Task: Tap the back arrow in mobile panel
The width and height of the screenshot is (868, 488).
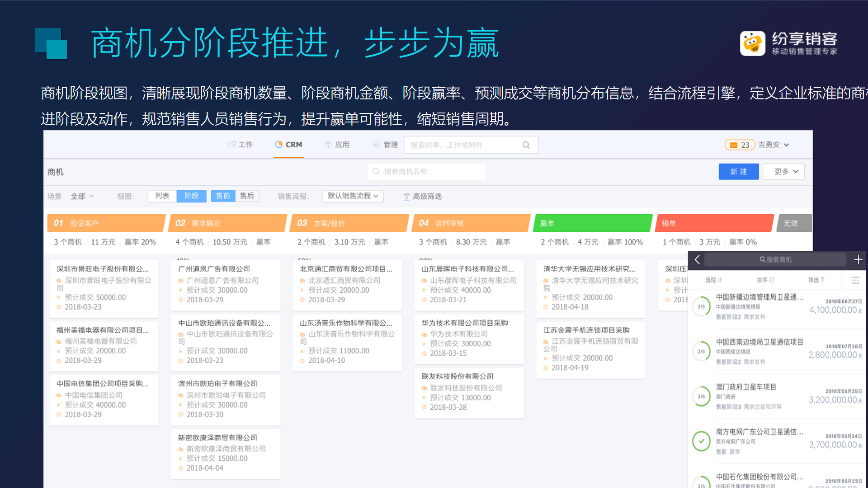Action: (x=697, y=259)
